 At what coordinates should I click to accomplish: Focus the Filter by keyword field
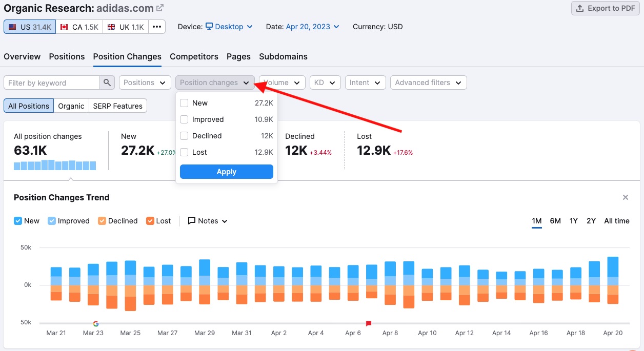(52, 82)
